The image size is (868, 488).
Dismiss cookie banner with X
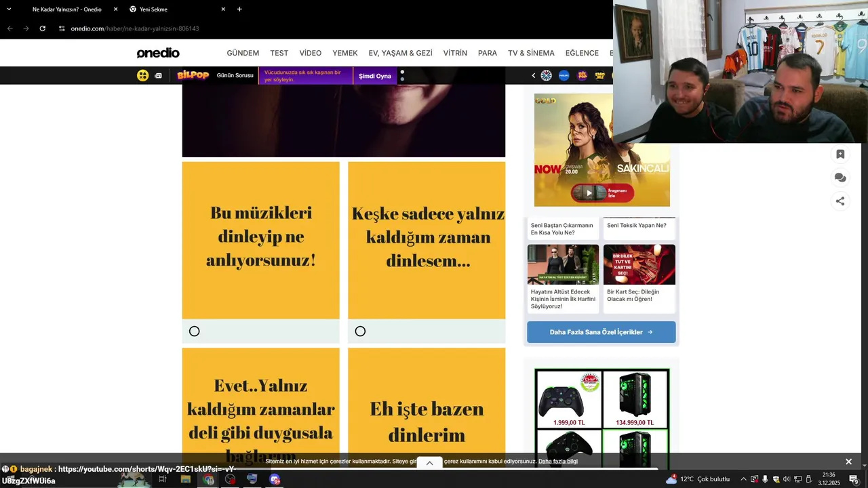[x=848, y=462]
